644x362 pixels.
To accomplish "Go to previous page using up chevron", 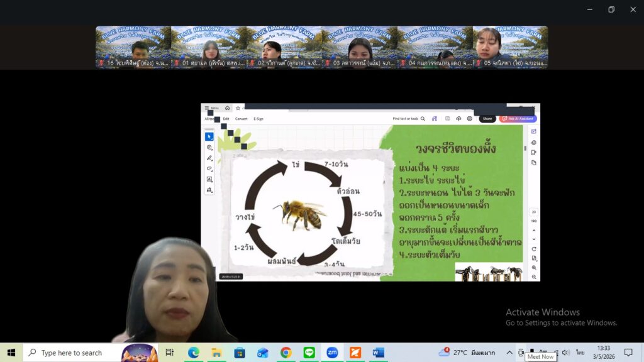I will 533,230.
